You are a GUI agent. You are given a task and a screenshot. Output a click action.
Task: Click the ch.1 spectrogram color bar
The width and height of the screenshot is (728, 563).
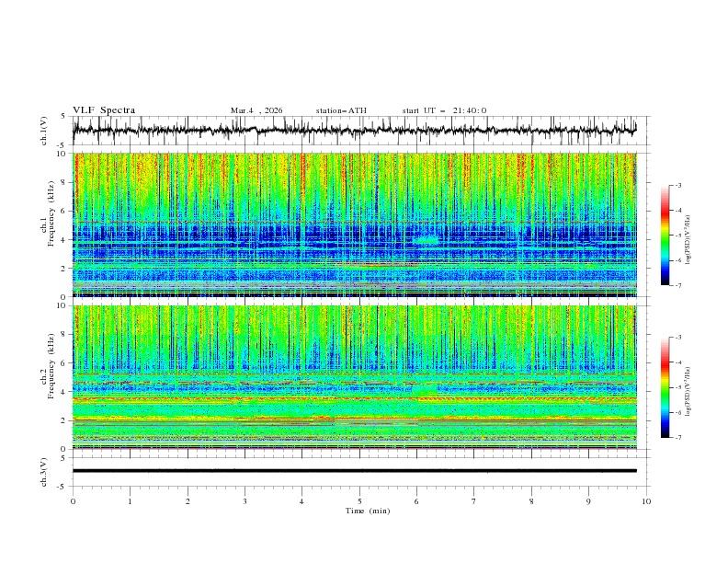click(x=665, y=235)
